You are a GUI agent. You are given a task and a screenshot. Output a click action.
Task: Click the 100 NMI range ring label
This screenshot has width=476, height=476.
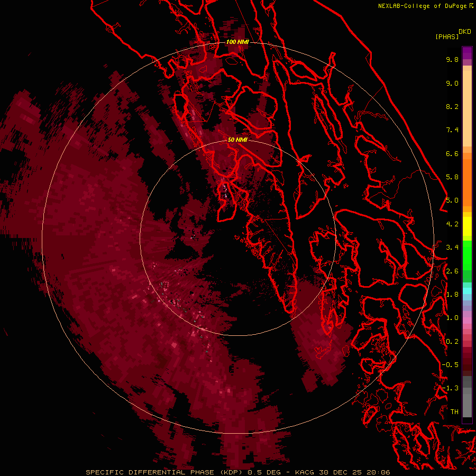237,42
